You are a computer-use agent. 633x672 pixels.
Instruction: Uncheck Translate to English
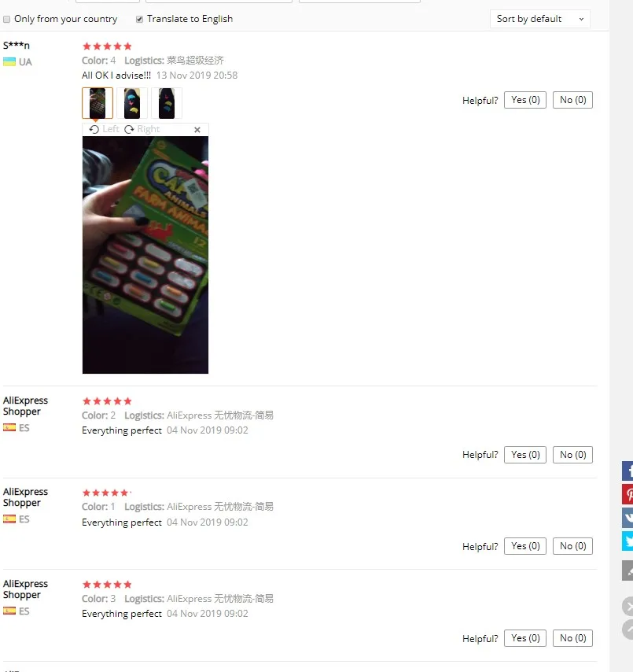(139, 20)
